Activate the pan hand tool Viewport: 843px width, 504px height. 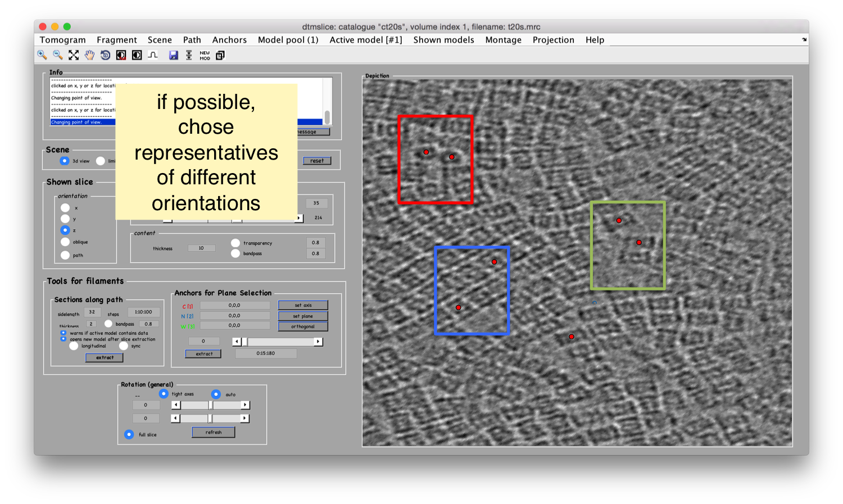coord(89,55)
